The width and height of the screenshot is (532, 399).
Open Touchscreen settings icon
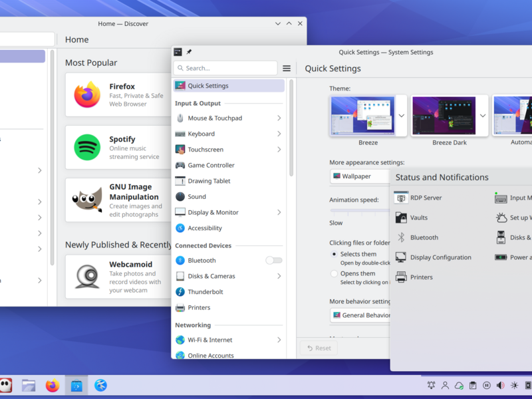click(x=180, y=150)
